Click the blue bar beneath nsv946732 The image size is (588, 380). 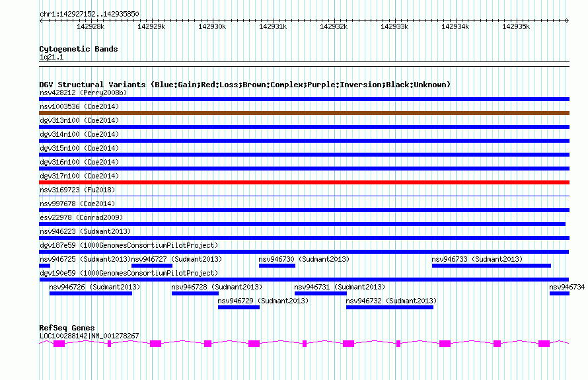point(390,307)
